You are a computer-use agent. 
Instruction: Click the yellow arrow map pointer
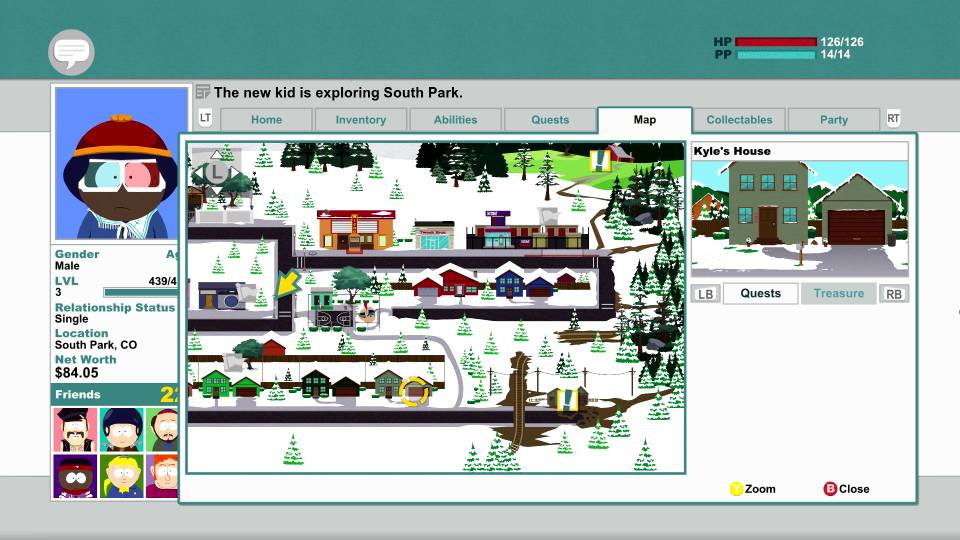(x=286, y=283)
